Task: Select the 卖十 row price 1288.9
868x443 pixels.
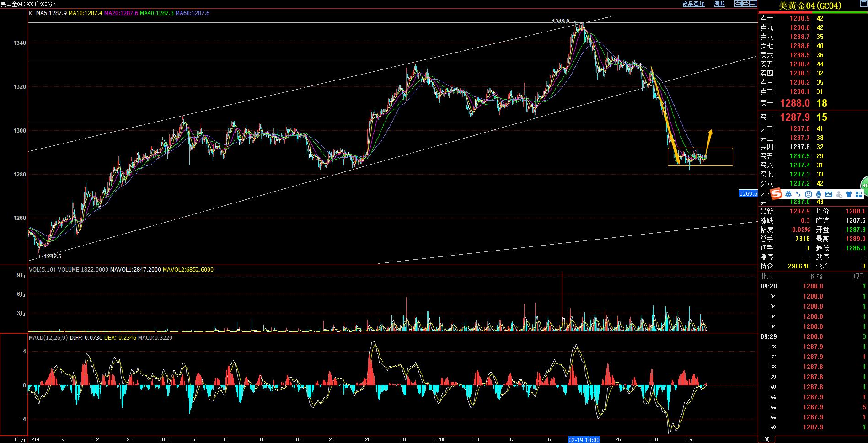Action: point(800,19)
